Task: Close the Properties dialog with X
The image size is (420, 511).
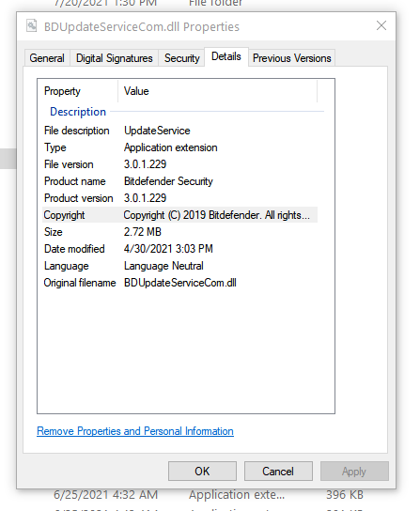Action: tap(381, 25)
